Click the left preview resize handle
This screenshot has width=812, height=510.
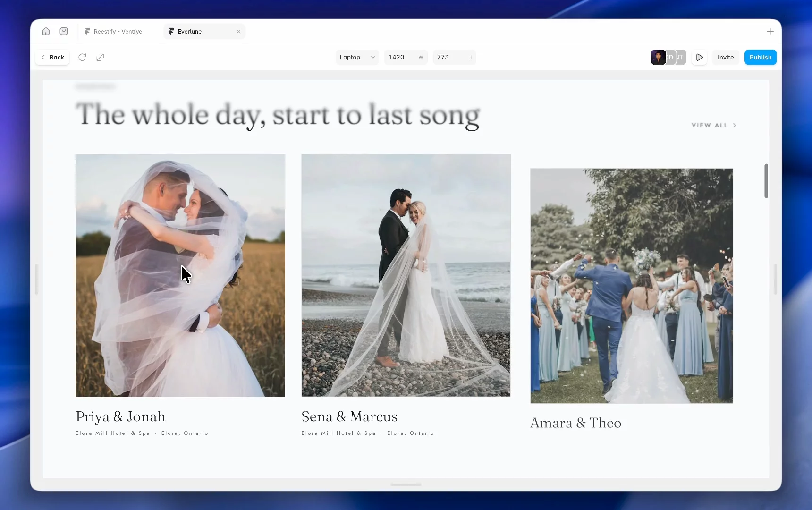tap(36, 279)
